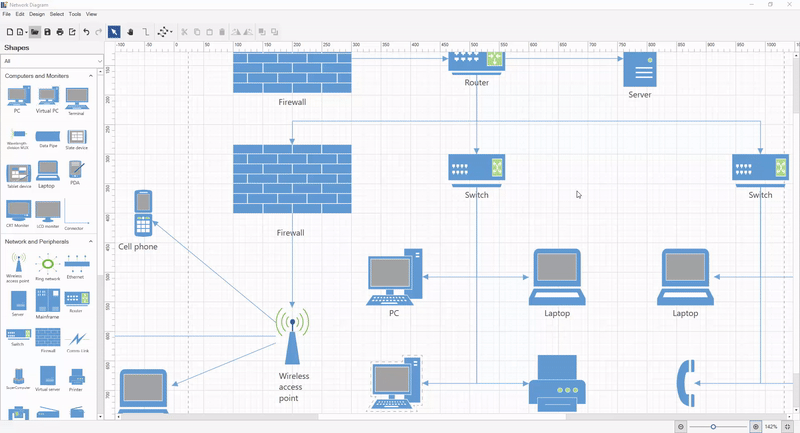The width and height of the screenshot is (800, 433).
Task: Click the Save icon in toolbar
Action: tap(47, 32)
